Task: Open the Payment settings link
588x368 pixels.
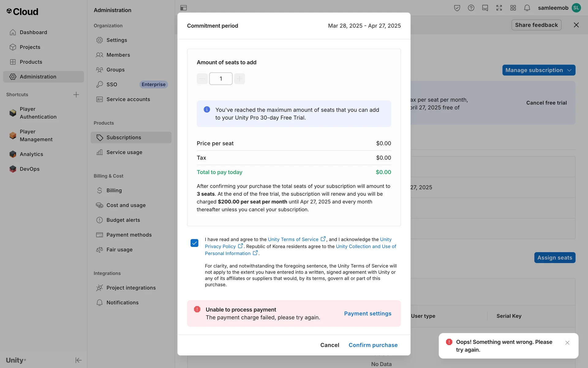Action: pyautogui.click(x=367, y=313)
